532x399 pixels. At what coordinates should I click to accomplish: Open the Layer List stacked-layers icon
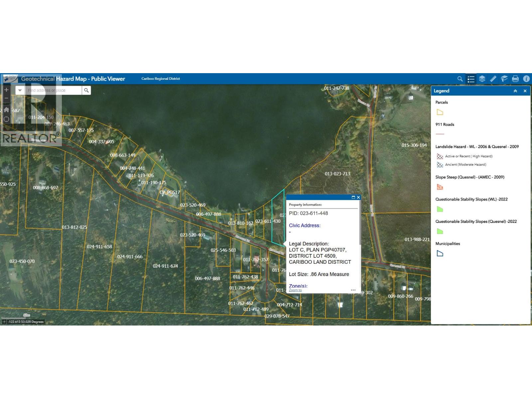pyautogui.click(x=482, y=79)
